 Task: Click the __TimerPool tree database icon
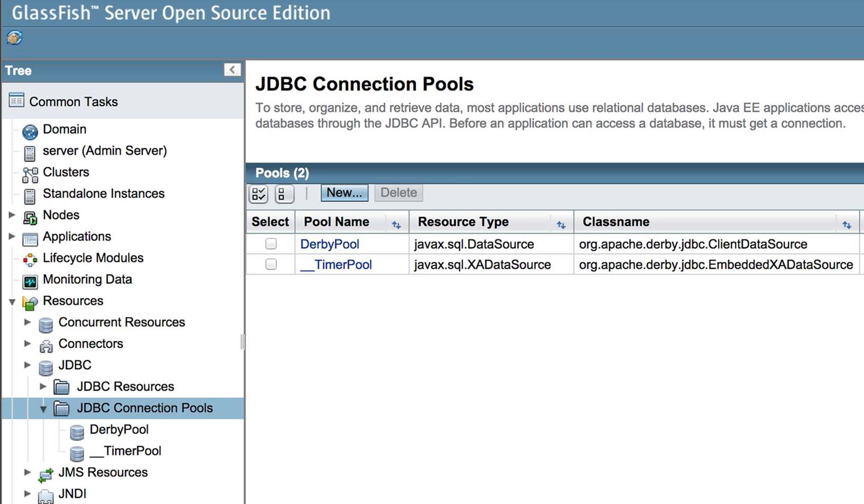[x=77, y=454]
